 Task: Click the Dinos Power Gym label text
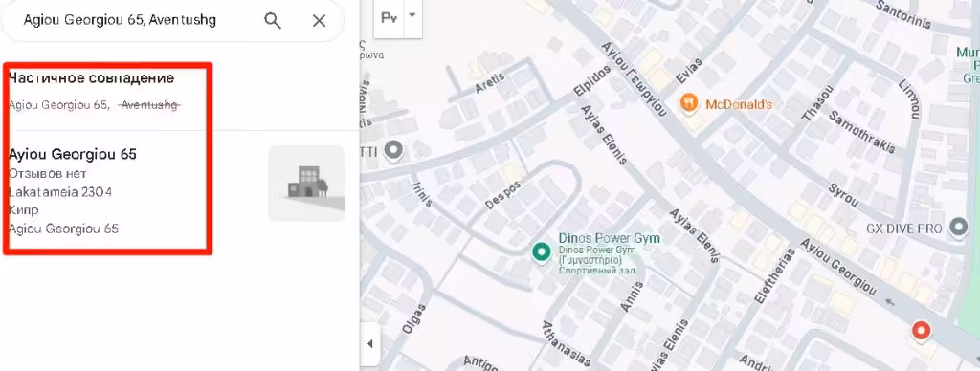coord(609,239)
